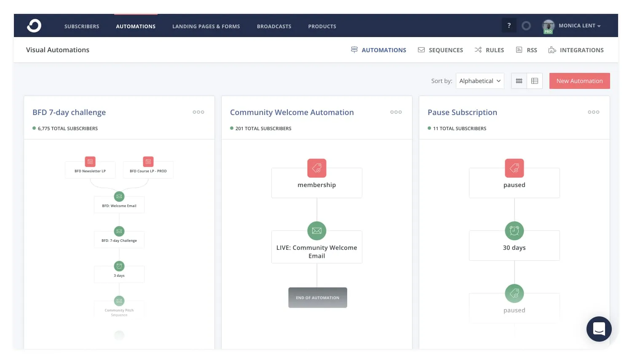Click the BFD Course LP - PROD form icon
The image size is (632, 364).
[148, 161]
